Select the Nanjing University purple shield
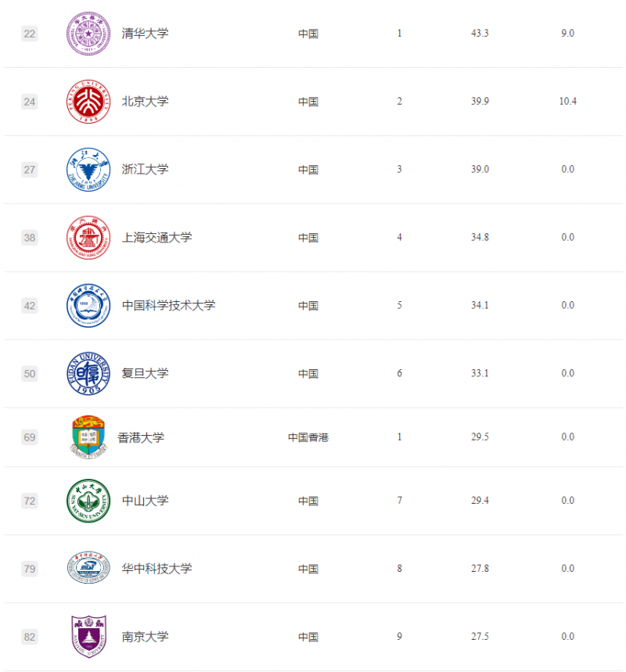The height and width of the screenshot is (672, 626). [88, 637]
